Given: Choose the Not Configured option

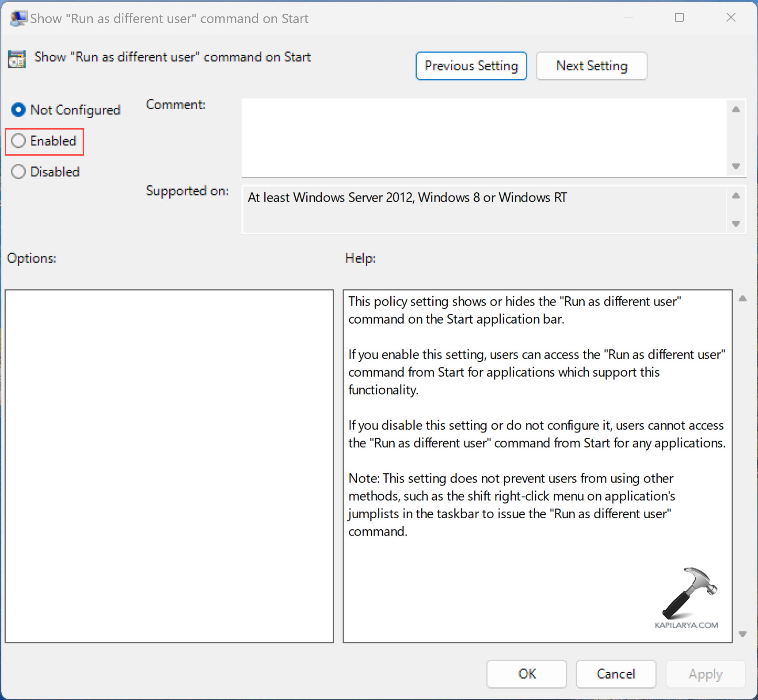Looking at the screenshot, I should pyautogui.click(x=19, y=110).
